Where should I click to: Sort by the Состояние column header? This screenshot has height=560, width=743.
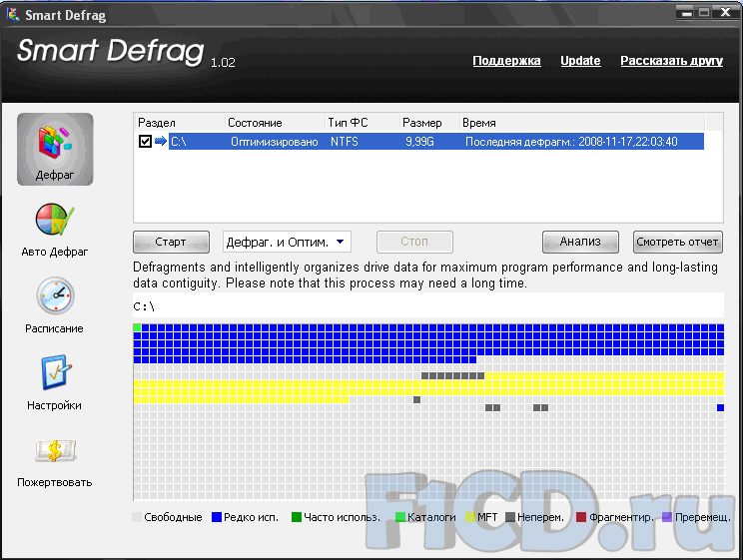point(275,123)
